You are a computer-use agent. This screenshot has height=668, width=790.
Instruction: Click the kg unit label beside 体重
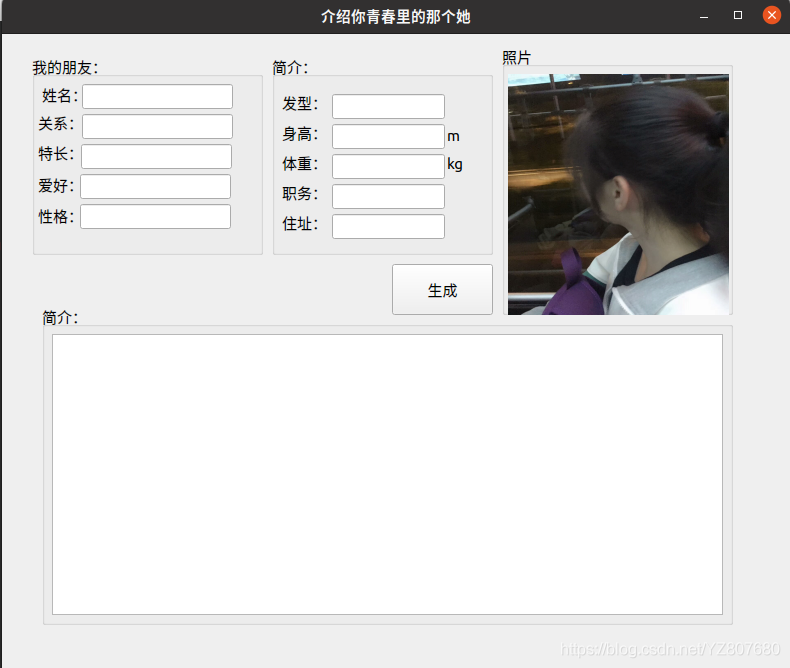pyautogui.click(x=455, y=165)
